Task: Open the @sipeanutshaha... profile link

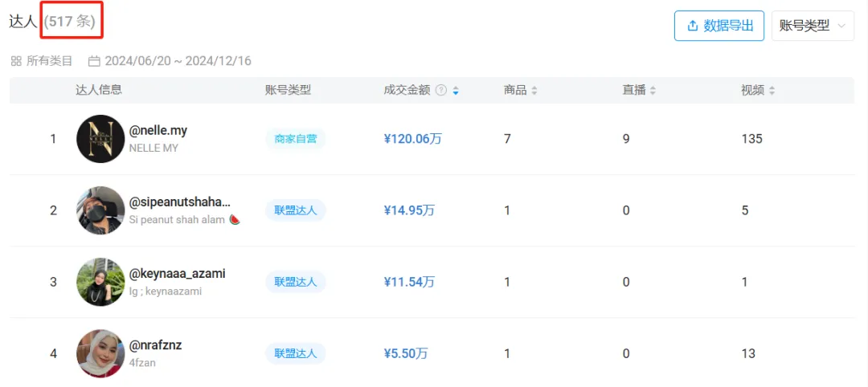Action: [180, 203]
